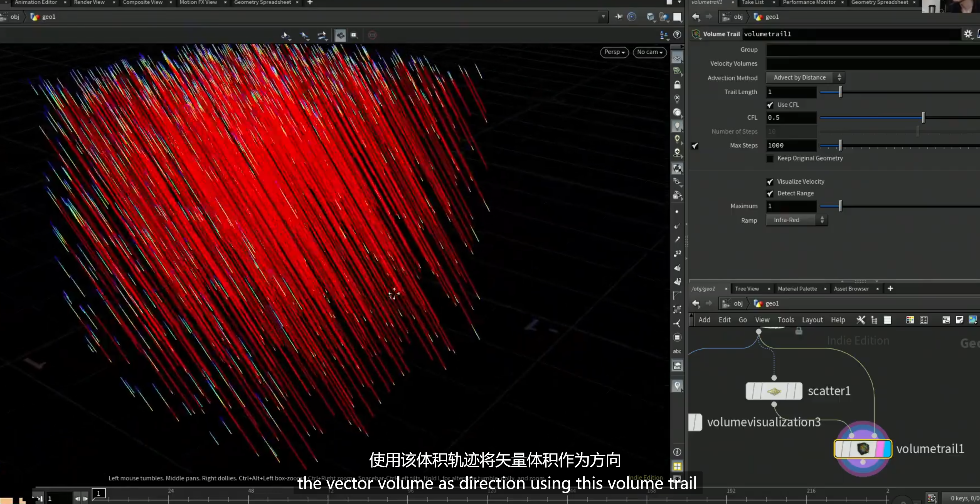Switch to the Tree View tab
Screen dimensions: 980x504
(747, 289)
